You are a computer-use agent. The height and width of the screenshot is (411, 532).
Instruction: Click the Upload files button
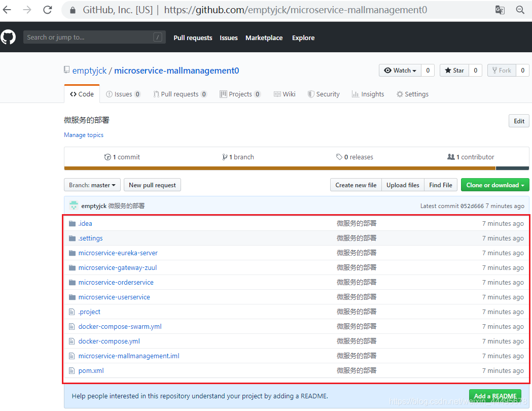click(x=403, y=185)
